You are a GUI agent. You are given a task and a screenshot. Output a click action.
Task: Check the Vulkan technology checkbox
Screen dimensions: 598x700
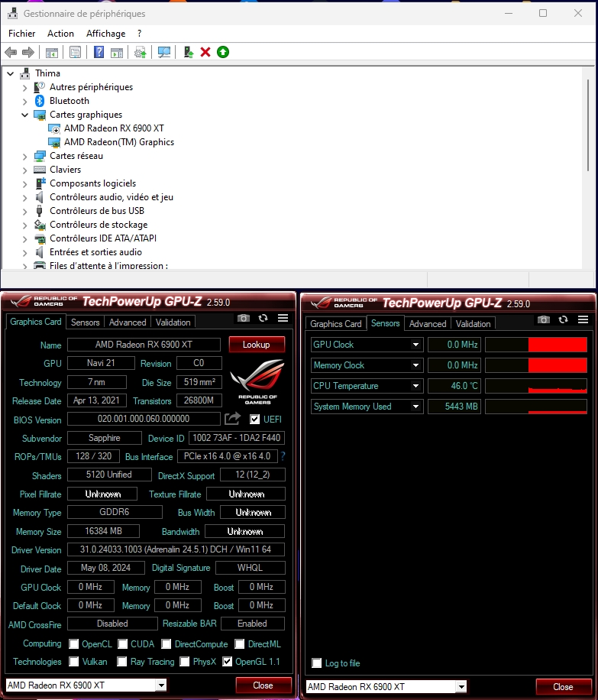coord(74,662)
